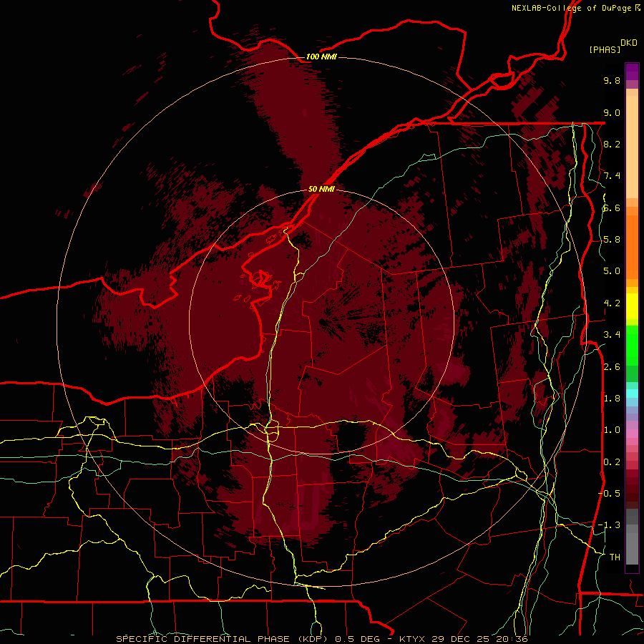
Task: Click the 9.0 scale value
Action: 612,112
